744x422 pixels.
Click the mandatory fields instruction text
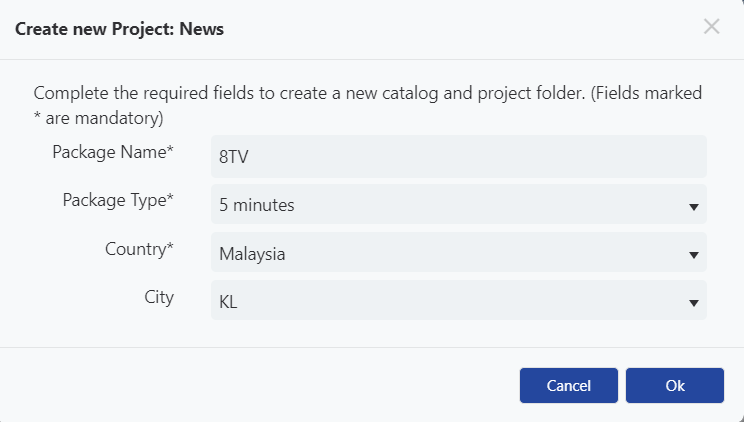[368, 105]
